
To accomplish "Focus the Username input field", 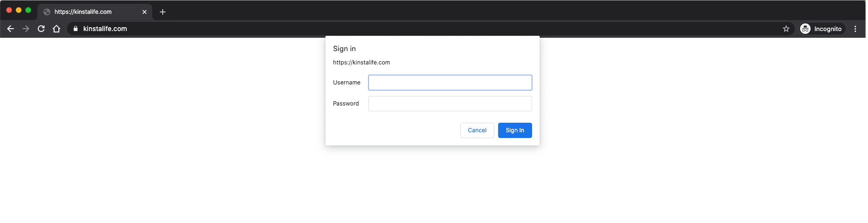I will coord(450,83).
